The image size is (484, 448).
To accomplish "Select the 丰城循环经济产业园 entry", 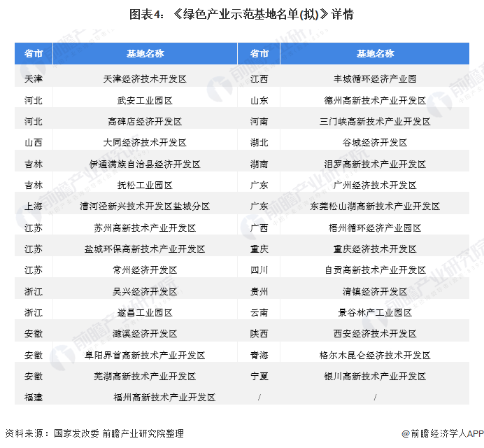I will coord(375,79).
